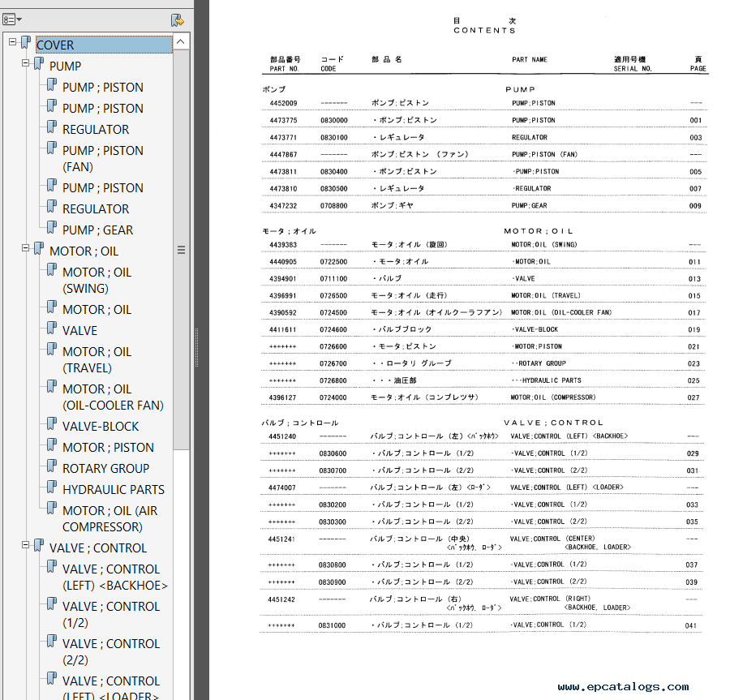The image size is (730, 700).
Task: Click bookmark icon beside VALVE ; CONTROL (1/2)
Action: [x=52, y=604]
